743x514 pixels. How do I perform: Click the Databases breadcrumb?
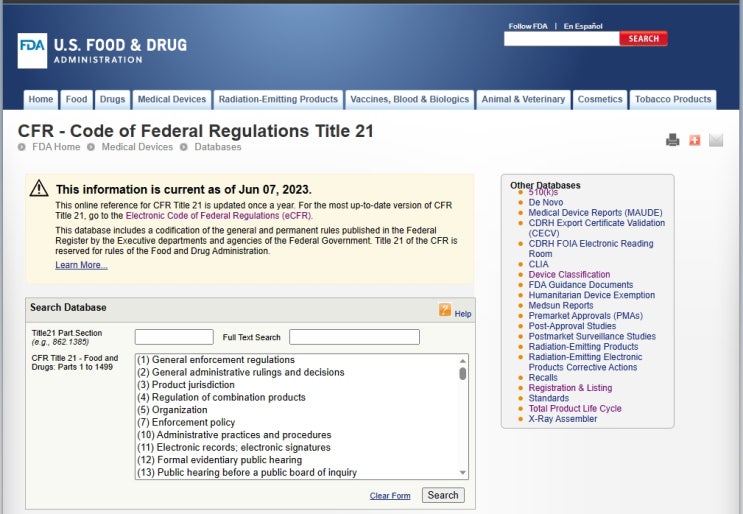point(217,147)
